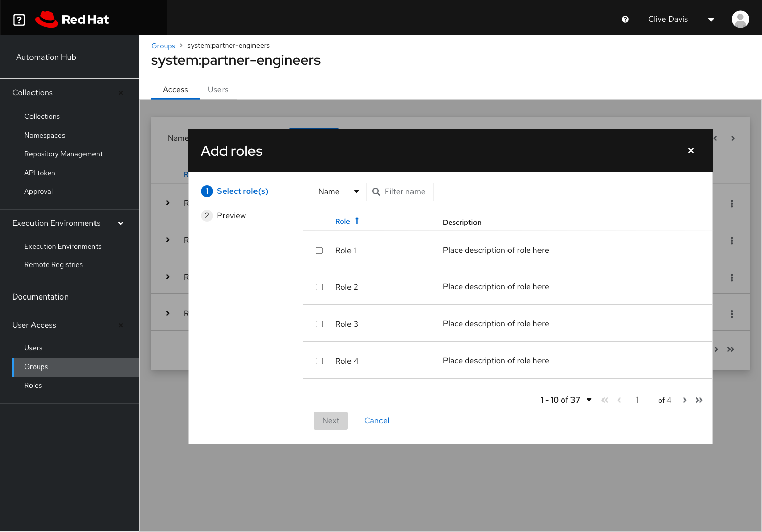Open Approval in the sidebar
This screenshot has height=532, width=762.
tap(39, 191)
